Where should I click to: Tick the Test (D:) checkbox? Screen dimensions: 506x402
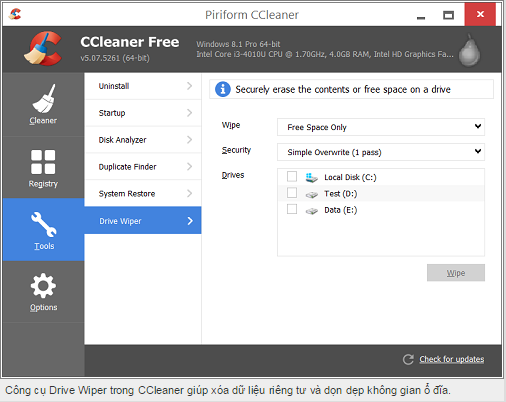click(x=292, y=193)
